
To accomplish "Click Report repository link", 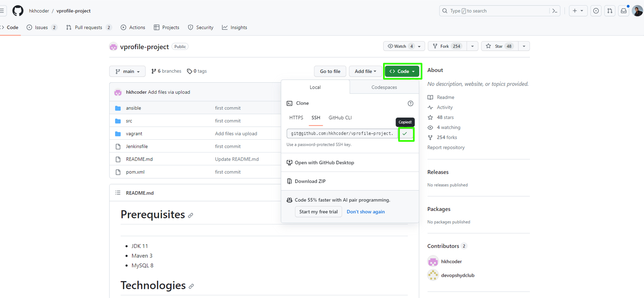I will [446, 147].
